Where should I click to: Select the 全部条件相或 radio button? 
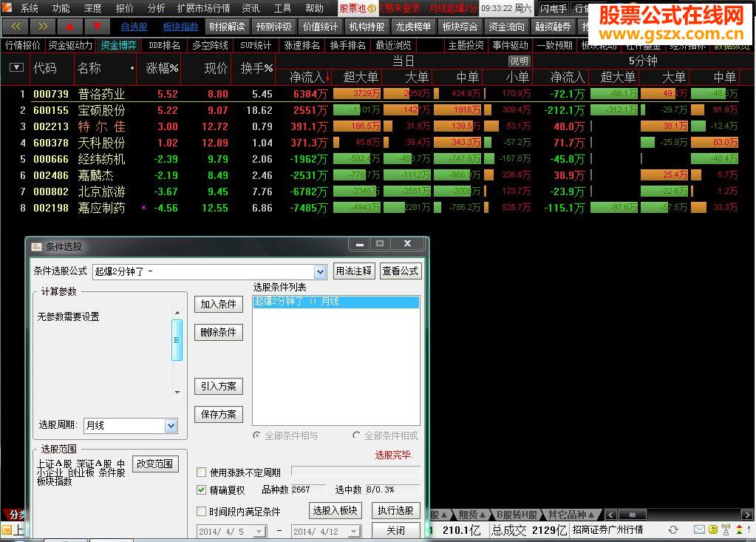[x=356, y=436]
